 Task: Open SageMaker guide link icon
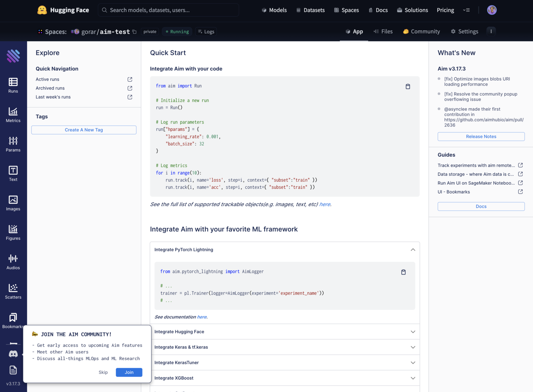pyautogui.click(x=520, y=183)
